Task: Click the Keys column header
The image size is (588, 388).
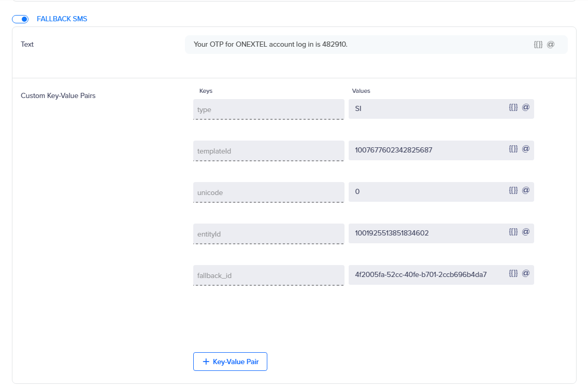Action: [x=206, y=91]
